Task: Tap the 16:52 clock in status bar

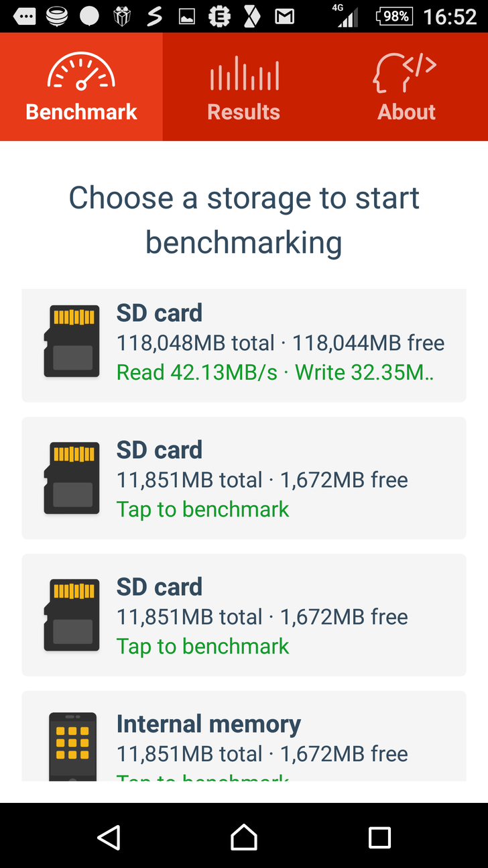Action: tap(450, 16)
